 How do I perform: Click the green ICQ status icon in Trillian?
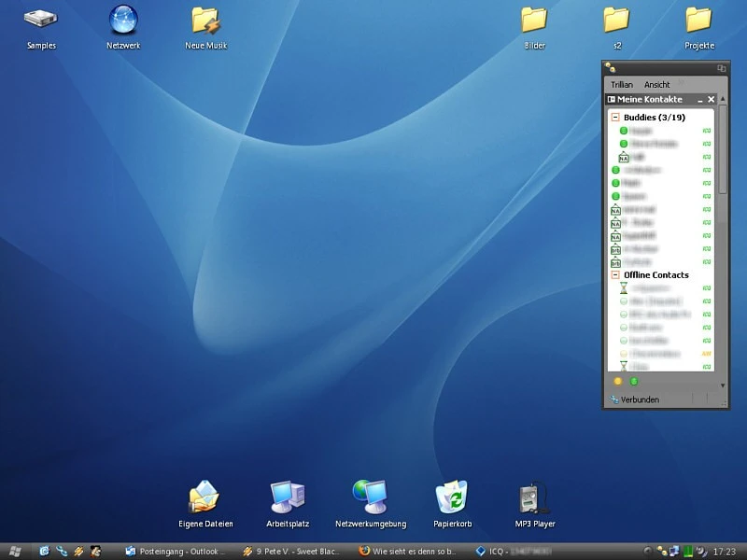click(634, 381)
